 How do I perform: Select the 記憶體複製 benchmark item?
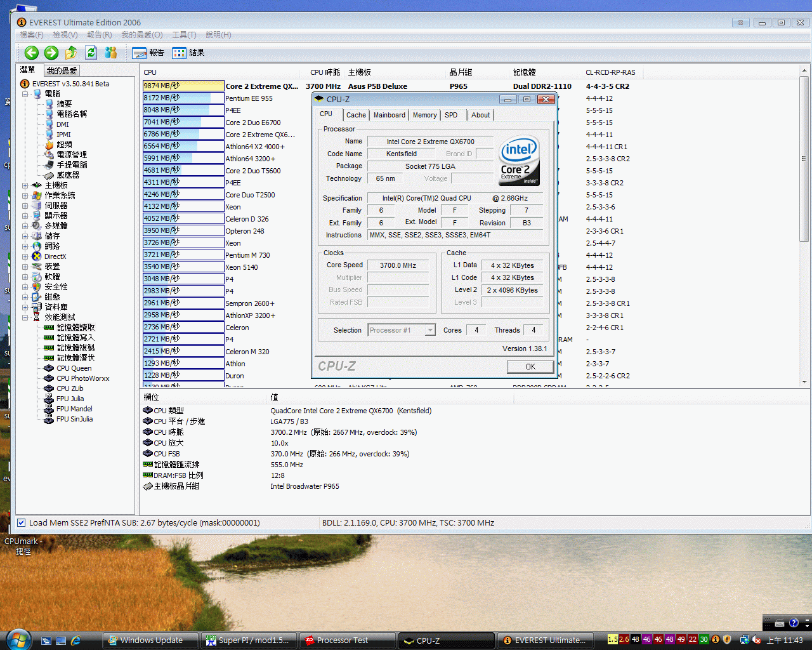(69, 348)
